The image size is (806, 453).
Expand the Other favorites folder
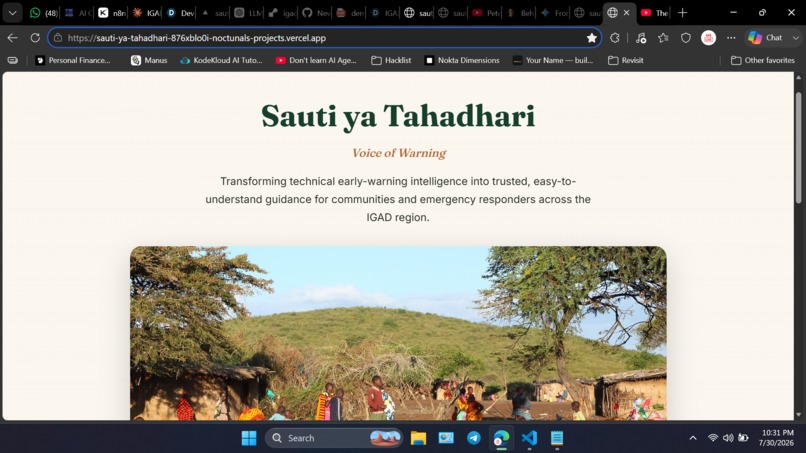(x=763, y=60)
